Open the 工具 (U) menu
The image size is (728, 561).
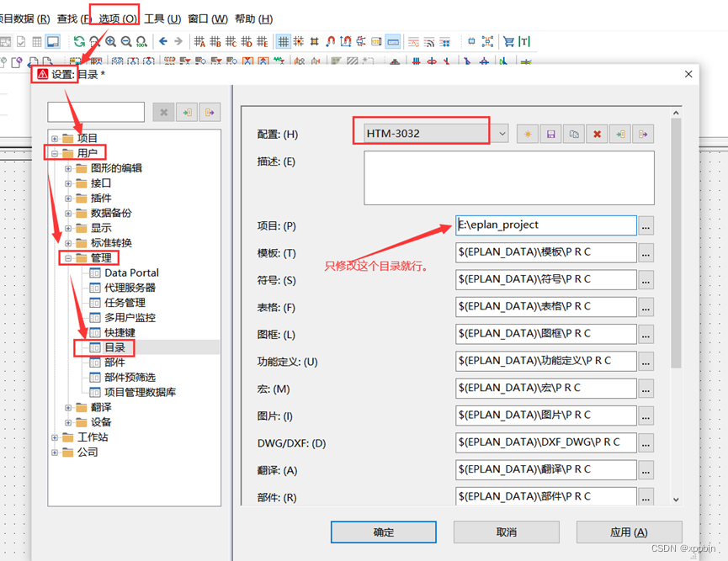162,19
